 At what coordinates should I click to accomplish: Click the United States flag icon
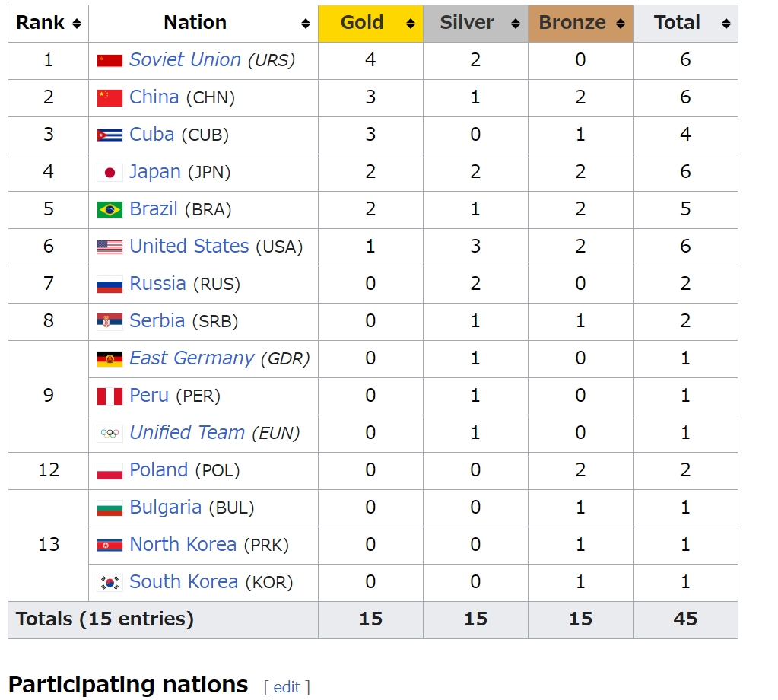pos(110,247)
